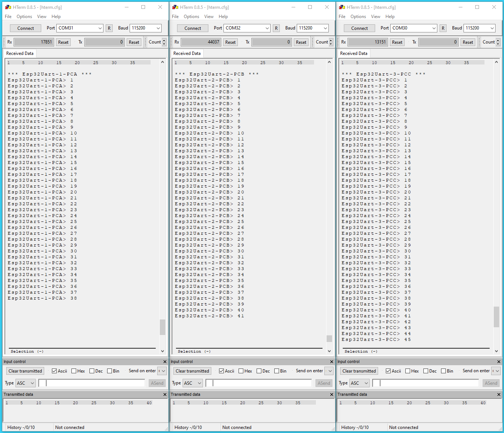The height and width of the screenshot is (433, 504).
Task: Open Type ASC dropdown in COM30 window
Action: click(359, 383)
